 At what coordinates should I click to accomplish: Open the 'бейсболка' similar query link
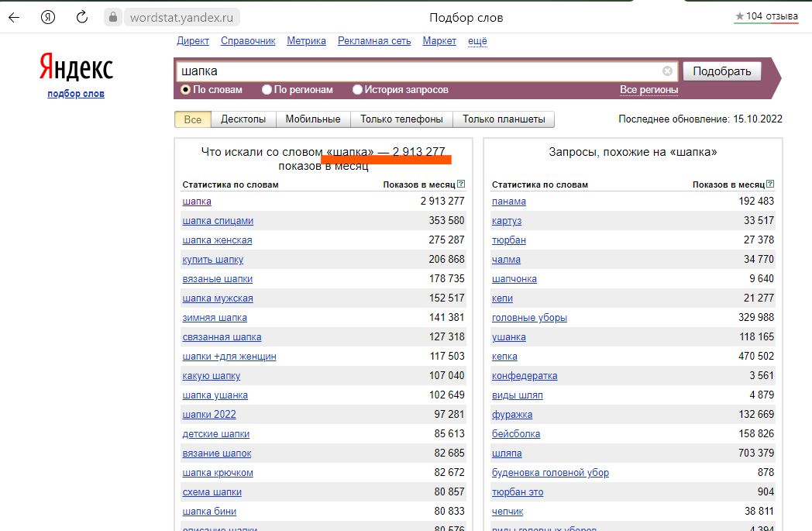(x=516, y=434)
